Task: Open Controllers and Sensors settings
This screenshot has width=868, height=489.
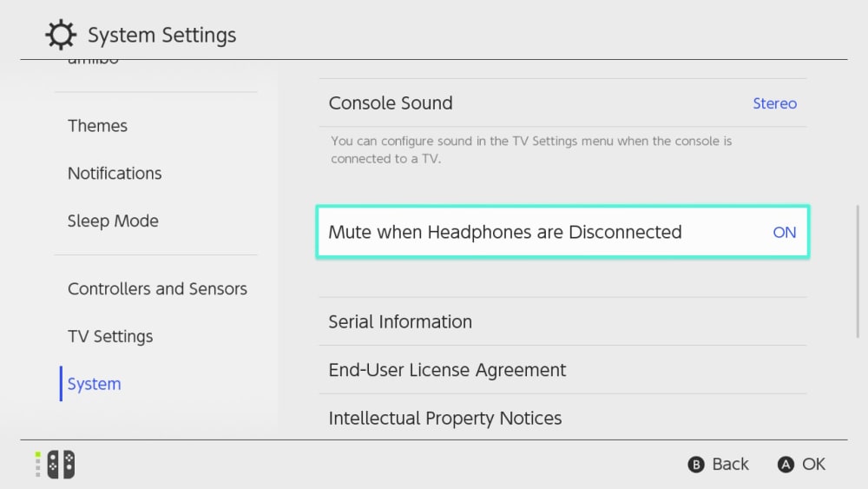Action: 157,289
